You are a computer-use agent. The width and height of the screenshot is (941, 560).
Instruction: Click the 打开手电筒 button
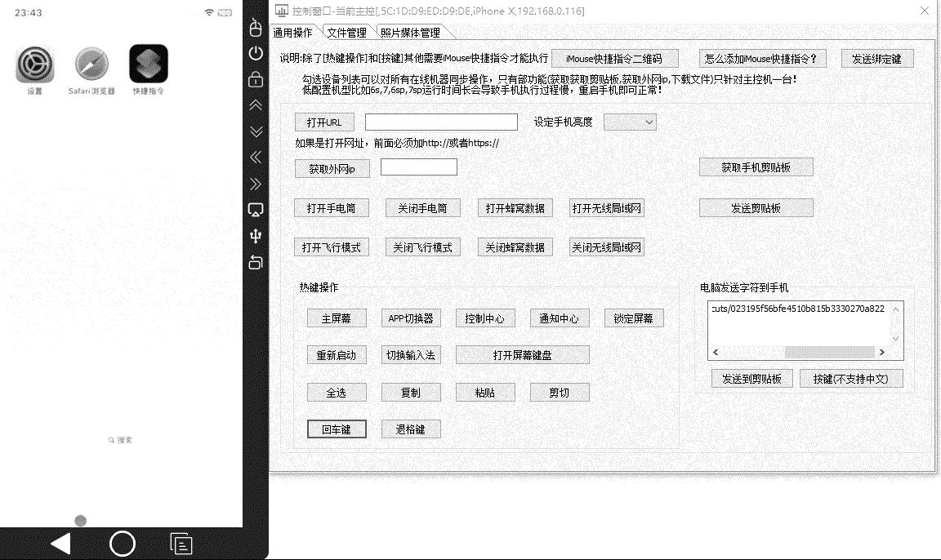coord(332,208)
